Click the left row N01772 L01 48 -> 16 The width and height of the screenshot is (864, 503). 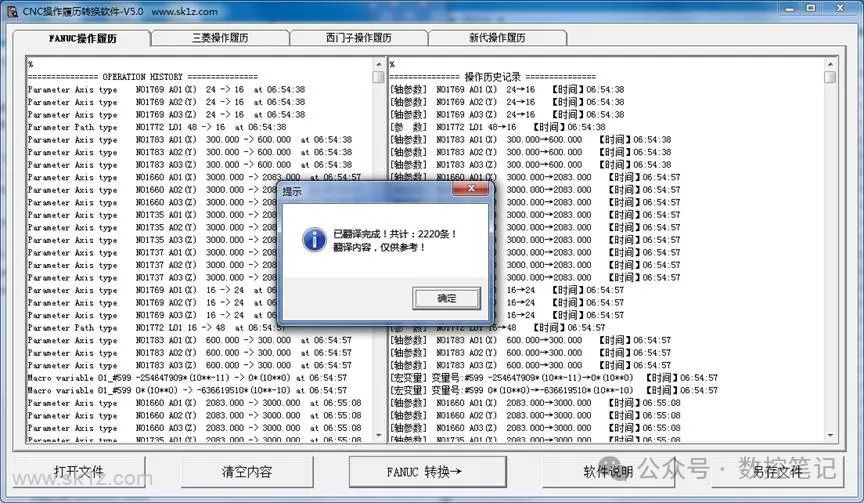(x=157, y=127)
